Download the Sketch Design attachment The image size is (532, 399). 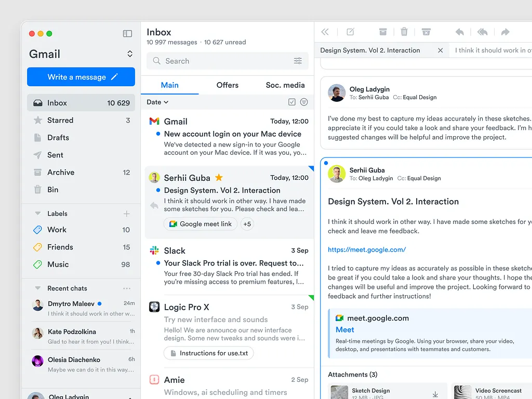[x=435, y=394]
